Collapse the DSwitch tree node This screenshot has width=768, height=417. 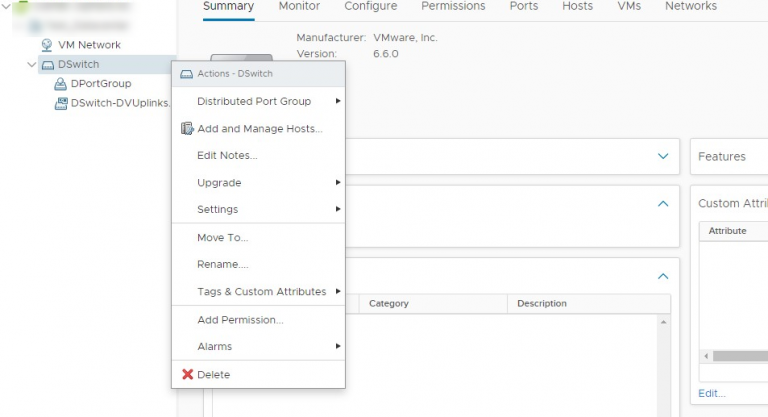(32, 64)
